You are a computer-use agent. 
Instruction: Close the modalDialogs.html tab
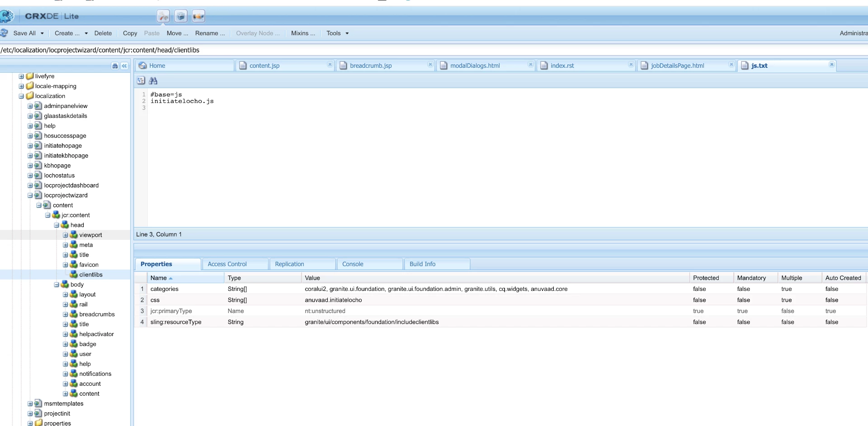click(x=531, y=65)
